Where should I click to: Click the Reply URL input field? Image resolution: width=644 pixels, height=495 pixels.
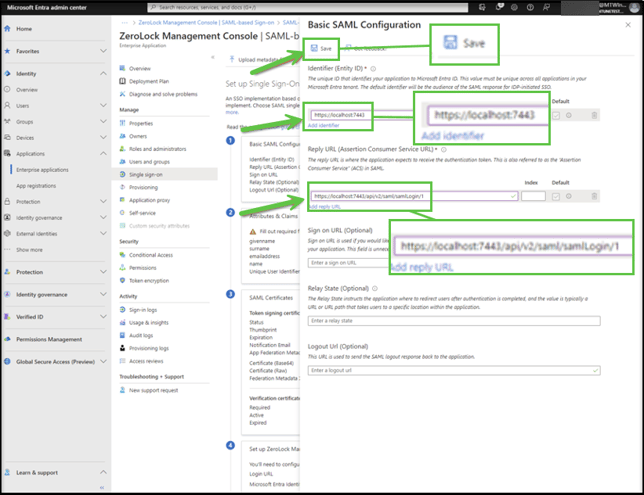pos(414,196)
